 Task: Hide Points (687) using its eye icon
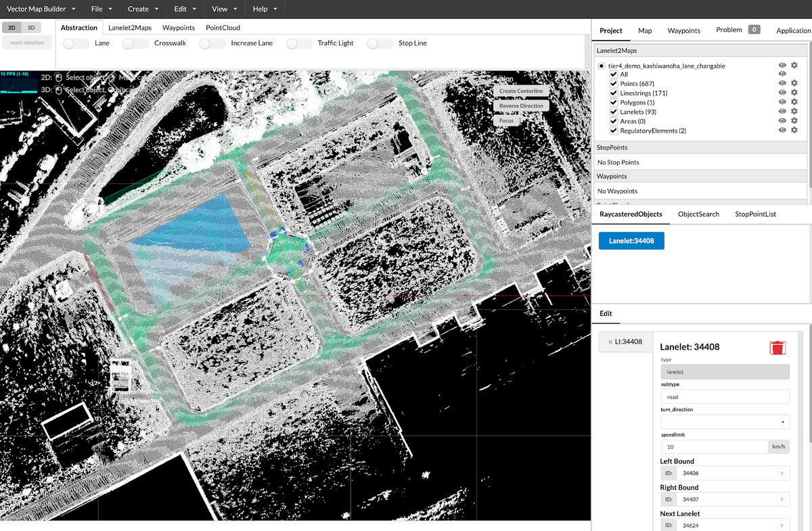click(782, 84)
